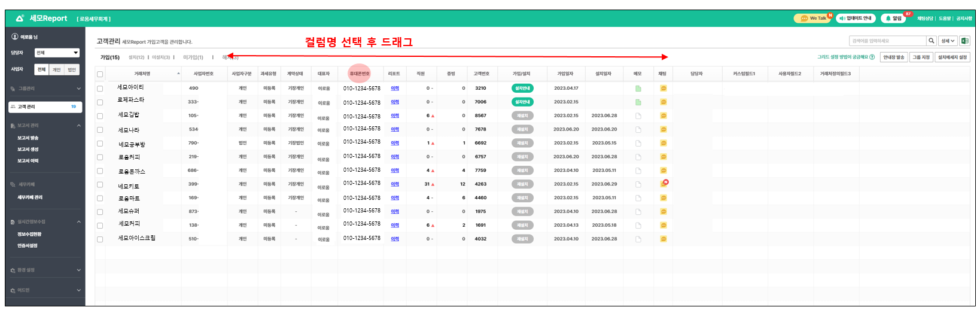980x313 pixels.
Task: Open the 담당자 dropdown set to 전체
Action: pyautogui.click(x=57, y=53)
